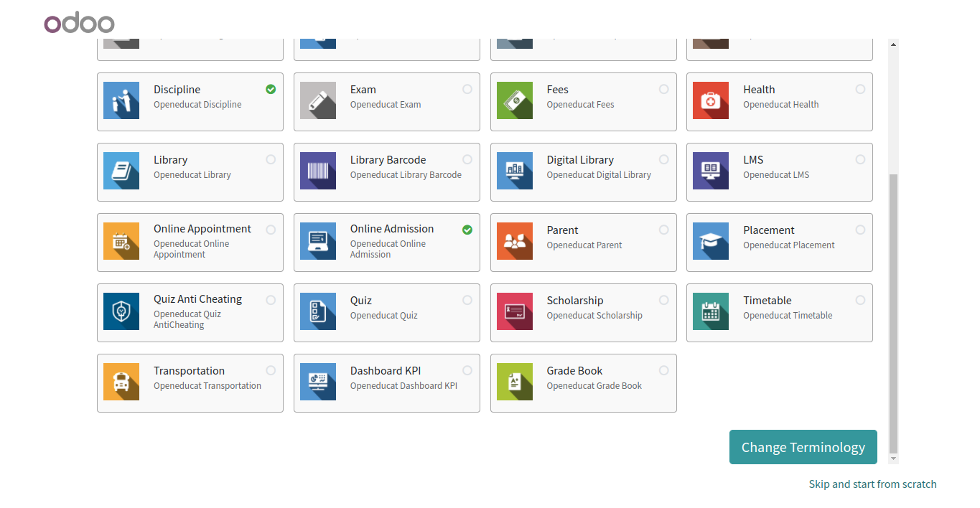Click the Grade Book icon
Viewport: 980px width, 508px height.
coord(515,382)
